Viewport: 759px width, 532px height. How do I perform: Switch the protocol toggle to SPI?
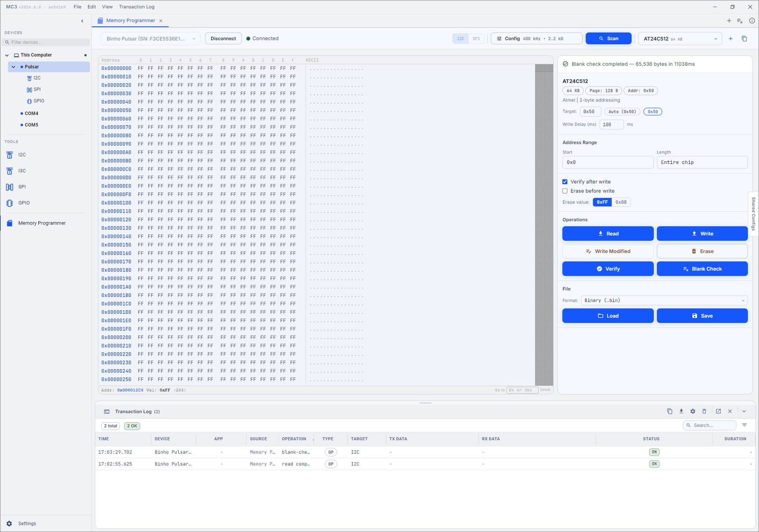pyautogui.click(x=476, y=39)
